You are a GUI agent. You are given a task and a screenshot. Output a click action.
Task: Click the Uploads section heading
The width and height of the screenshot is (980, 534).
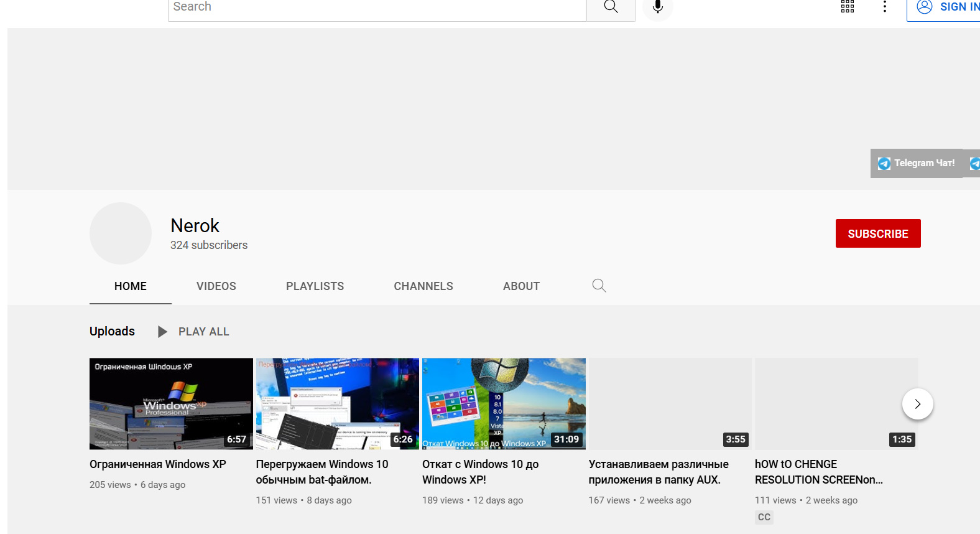[x=112, y=331]
